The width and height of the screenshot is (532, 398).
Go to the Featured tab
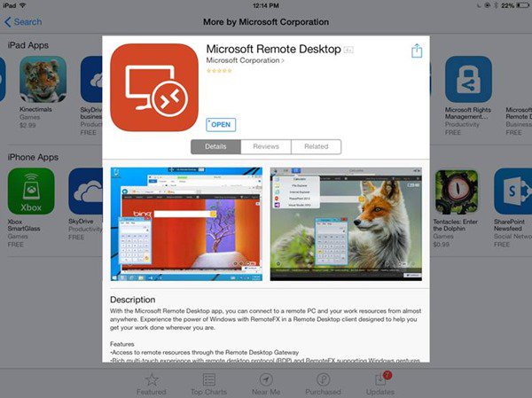point(152,385)
